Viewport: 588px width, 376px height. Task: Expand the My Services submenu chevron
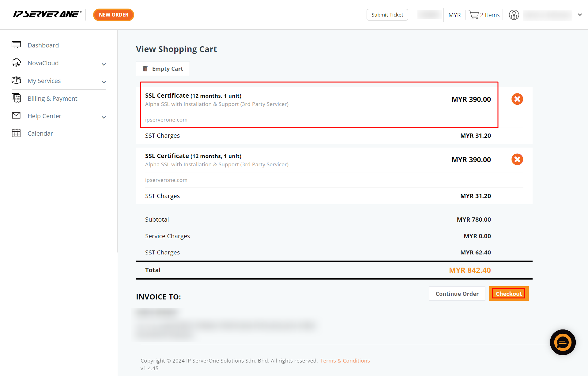(x=104, y=82)
